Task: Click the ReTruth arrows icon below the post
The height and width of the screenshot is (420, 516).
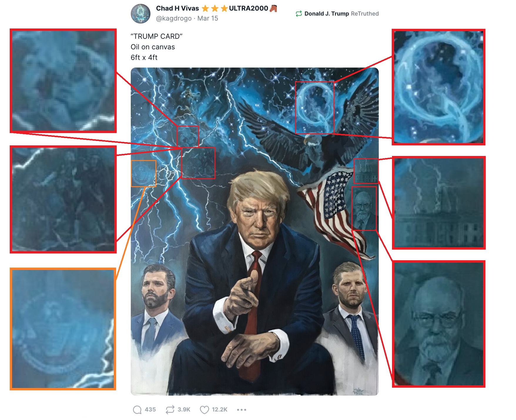Action: (170, 409)
